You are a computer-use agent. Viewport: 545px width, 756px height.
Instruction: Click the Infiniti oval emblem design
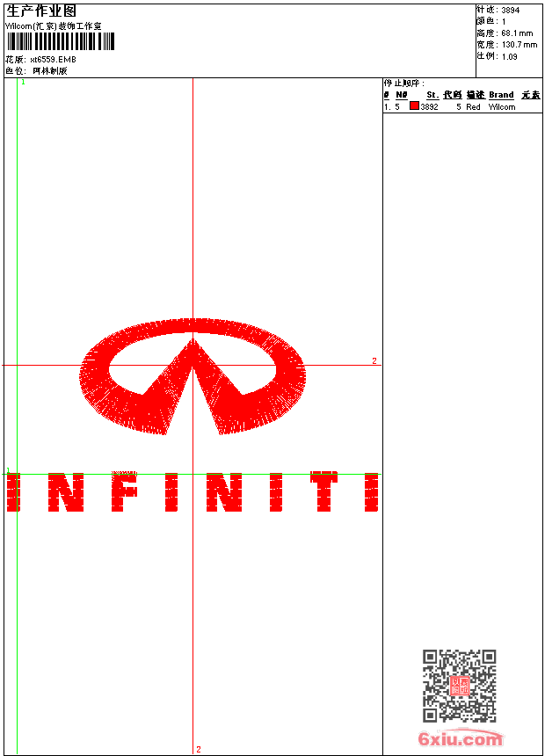click(193, 376)
